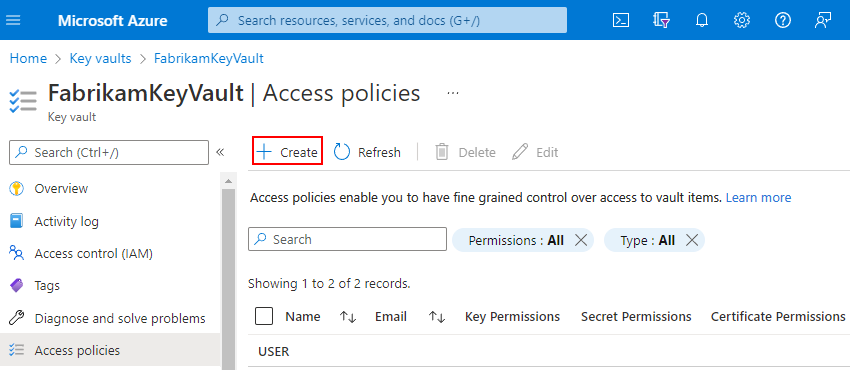This screenshot has width=850, height=370.
Task: Sort by Name column arrows
Action: (x=347, y=317)
